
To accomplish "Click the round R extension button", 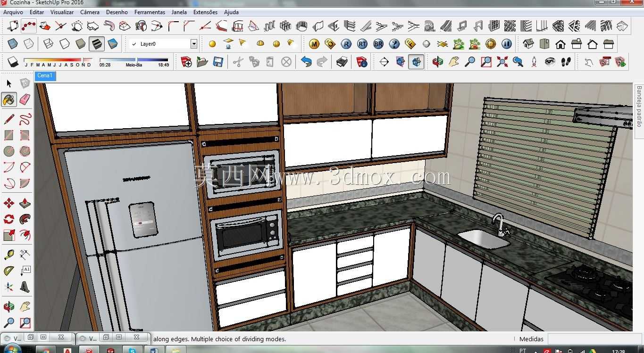I will [x=346, y=44].
